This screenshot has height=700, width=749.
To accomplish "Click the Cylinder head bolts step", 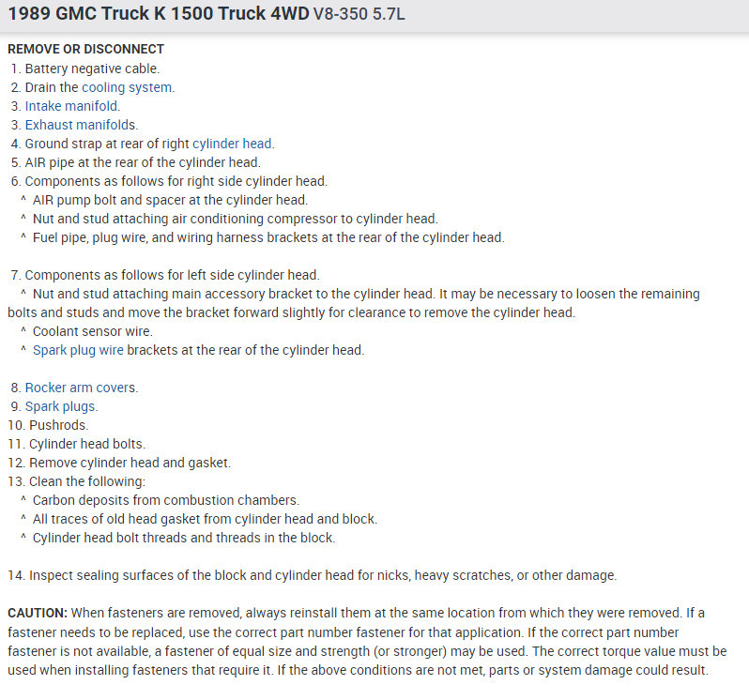I will 87,444.
